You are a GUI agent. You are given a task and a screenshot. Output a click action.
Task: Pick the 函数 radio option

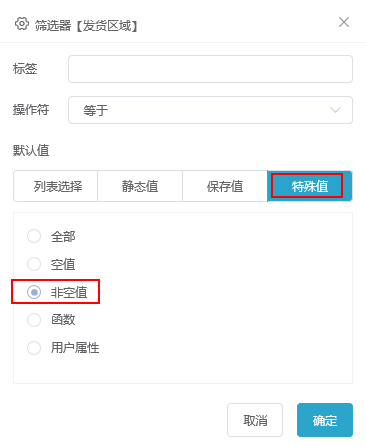[x=34, y=320]
